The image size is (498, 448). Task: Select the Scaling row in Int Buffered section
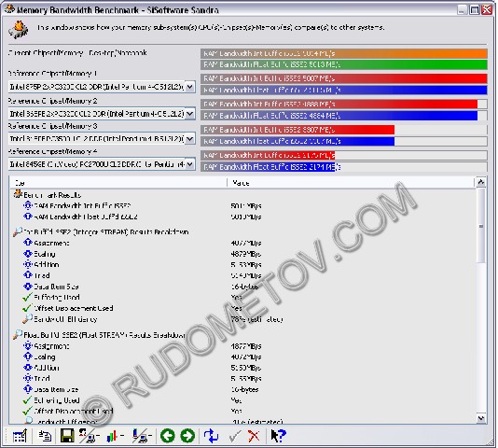pyautogui.click(x=45, y=254)
